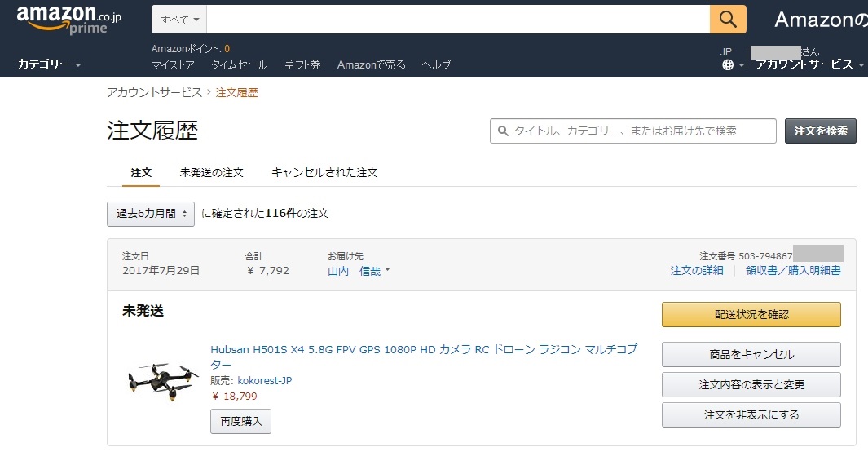868x452 pixels.
Task: Click the Hubsan drone product thumbnail
Action: pos(163,380)
